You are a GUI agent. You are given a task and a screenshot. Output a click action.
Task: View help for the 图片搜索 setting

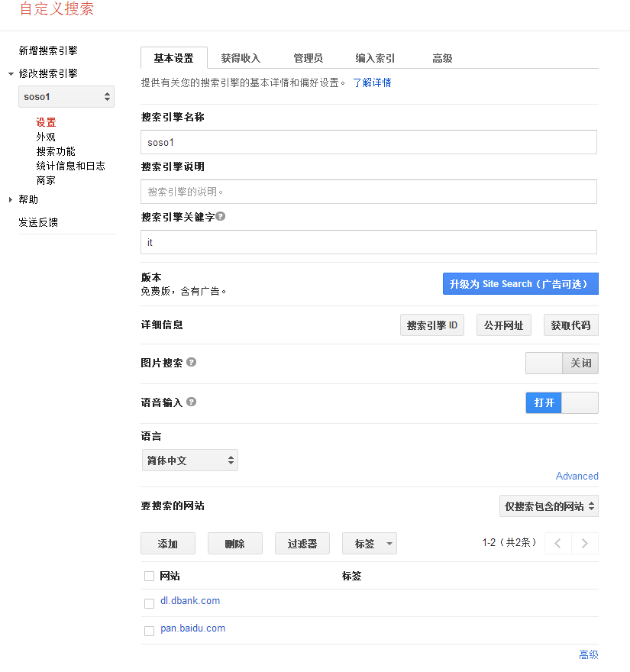(190, 363)
